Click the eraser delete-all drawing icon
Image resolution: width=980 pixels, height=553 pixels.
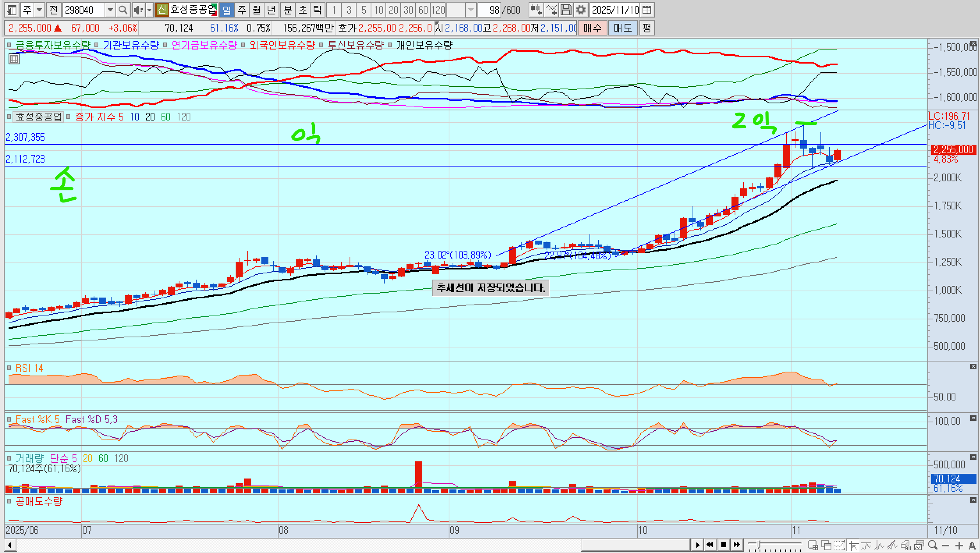coord(906,545)
